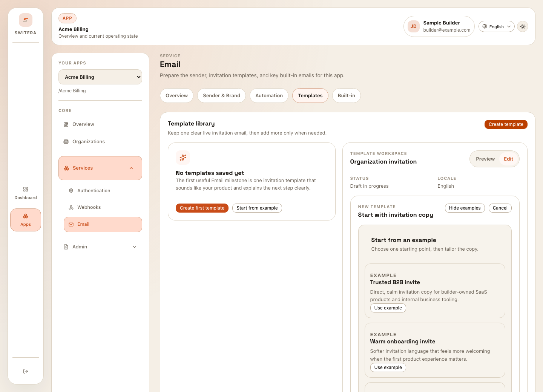This screenshot has height=392, width=543.
Task: Open Overview under Core
Action: point(100,124)
